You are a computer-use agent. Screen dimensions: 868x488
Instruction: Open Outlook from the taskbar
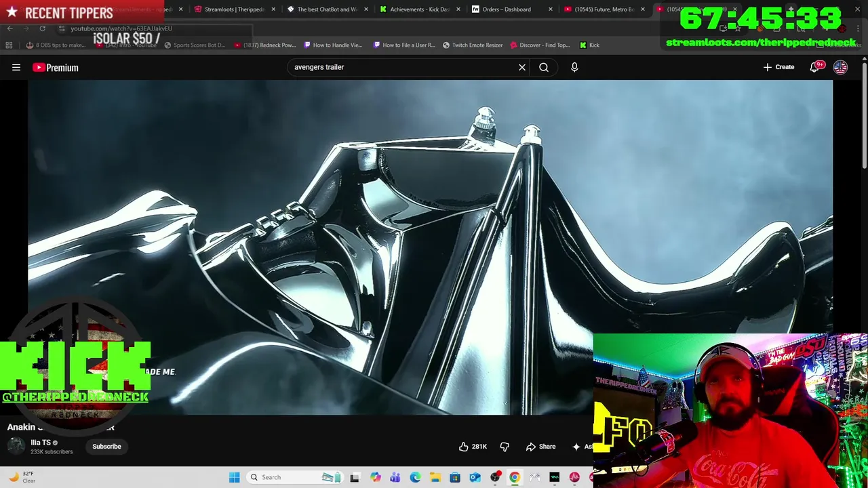point(475,477)
